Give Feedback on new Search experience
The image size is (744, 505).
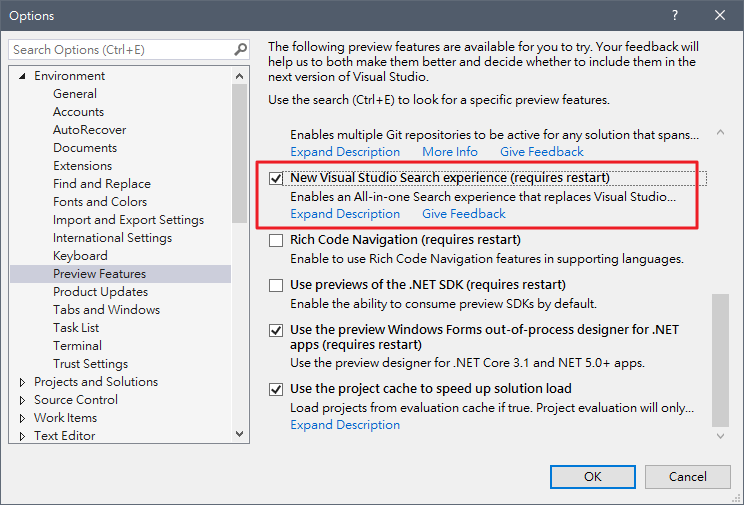(464, 214)
